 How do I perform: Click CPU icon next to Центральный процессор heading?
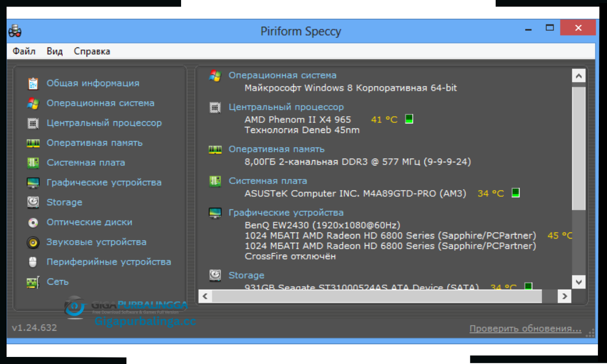(215, 107)
